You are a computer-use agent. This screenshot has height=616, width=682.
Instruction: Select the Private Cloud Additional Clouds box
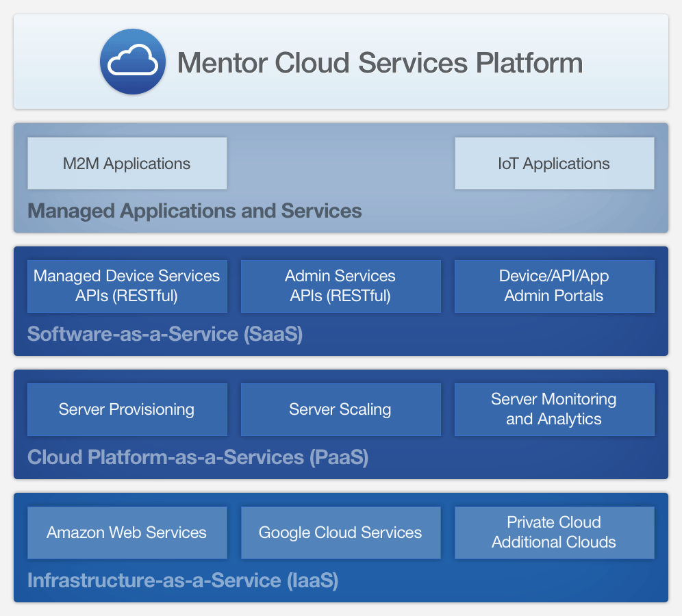pos(554,532)
